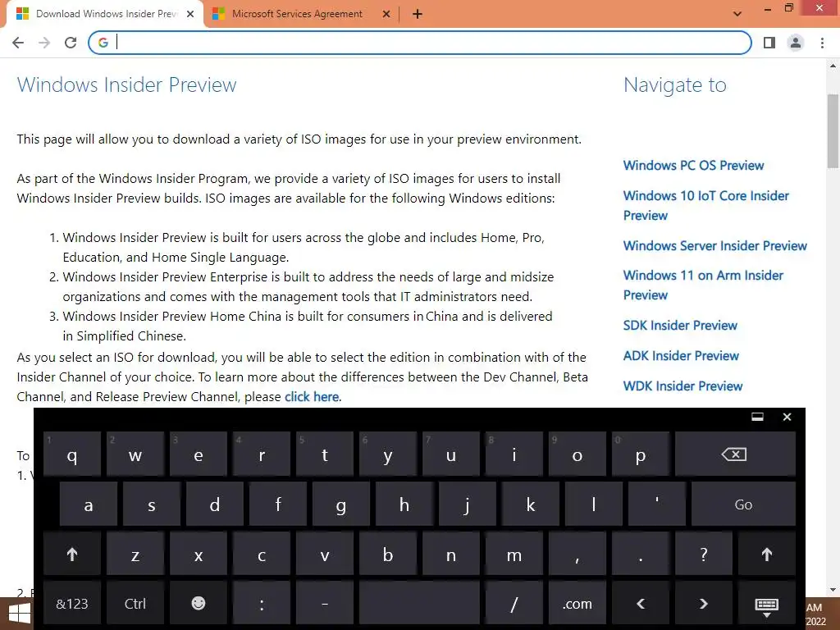
Task: Reload the current page
Action: tap(71, 43)
